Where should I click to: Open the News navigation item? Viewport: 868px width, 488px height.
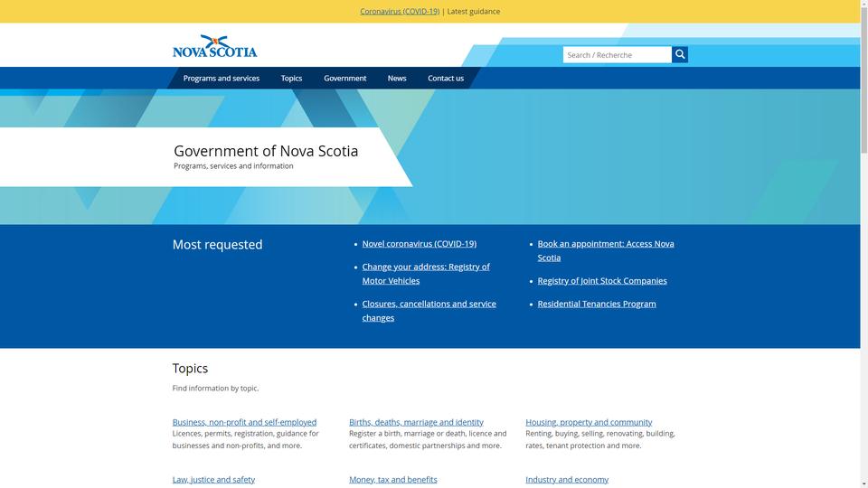click(397, 78)
